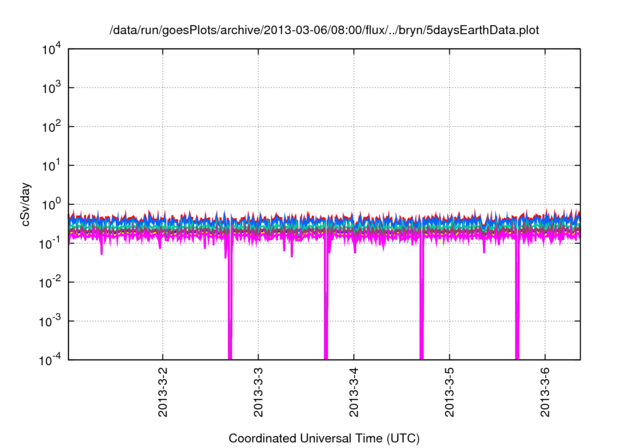Click the Coordinated Universal Time (UTC) label
640x448 pixels.
point(324,438)
